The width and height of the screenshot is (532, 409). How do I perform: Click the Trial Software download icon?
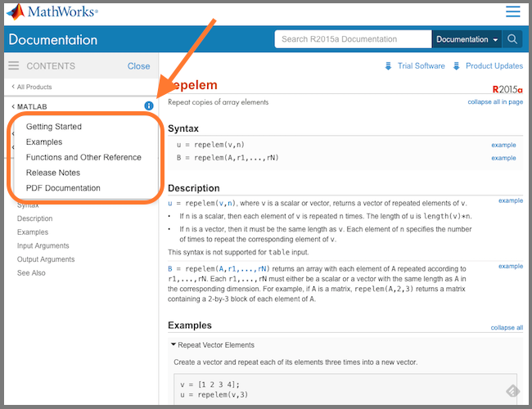[388, 66]
